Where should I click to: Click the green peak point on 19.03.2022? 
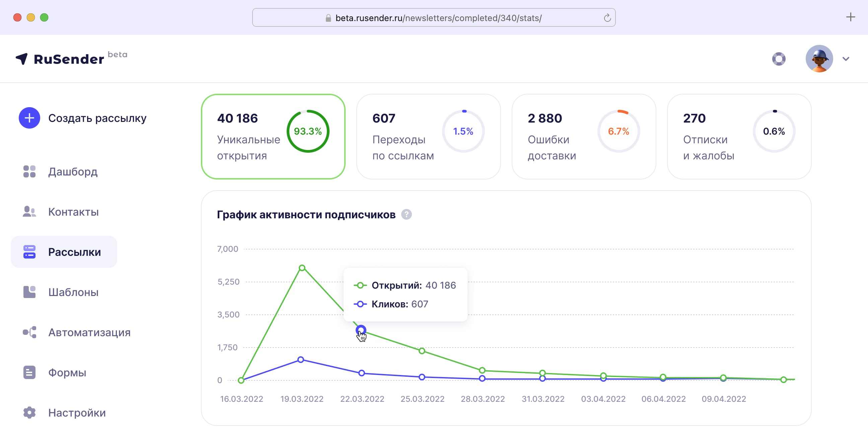[x=302, y=268]
